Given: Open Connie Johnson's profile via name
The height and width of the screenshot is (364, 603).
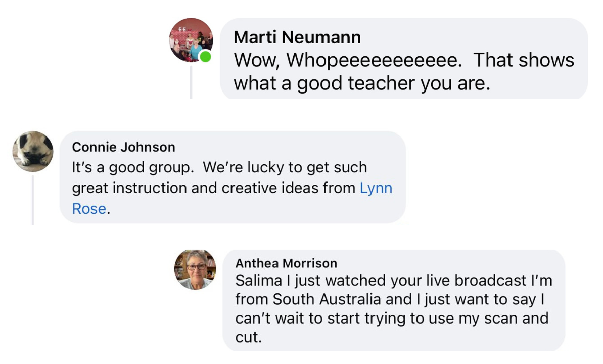Looking at the screenshot, I should click(x=123, y=147).
